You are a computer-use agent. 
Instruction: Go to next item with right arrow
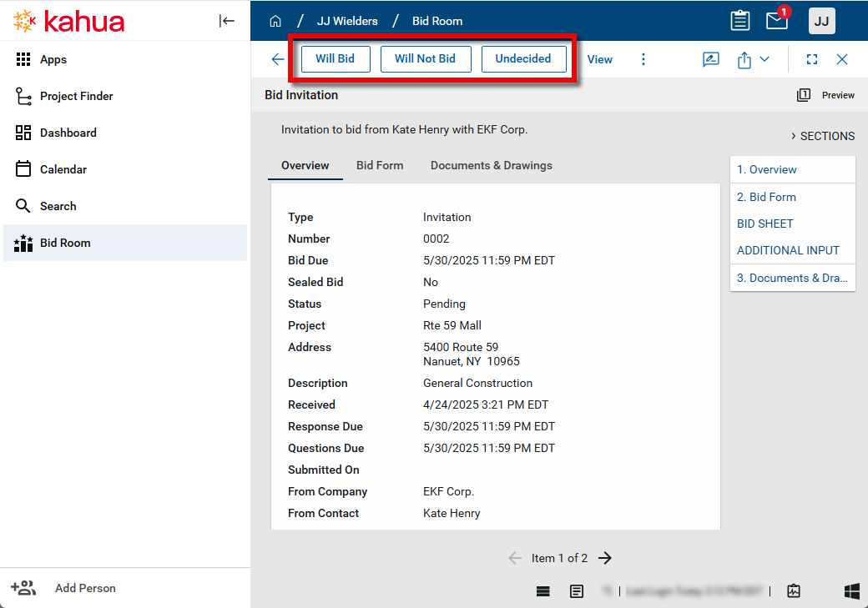click(x=605, y=558)
